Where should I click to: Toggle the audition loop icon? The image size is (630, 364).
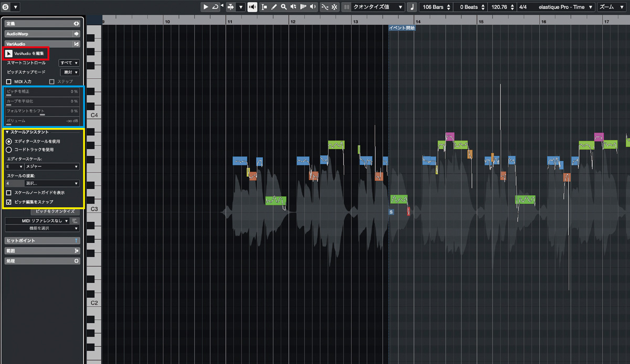[215, 7]
